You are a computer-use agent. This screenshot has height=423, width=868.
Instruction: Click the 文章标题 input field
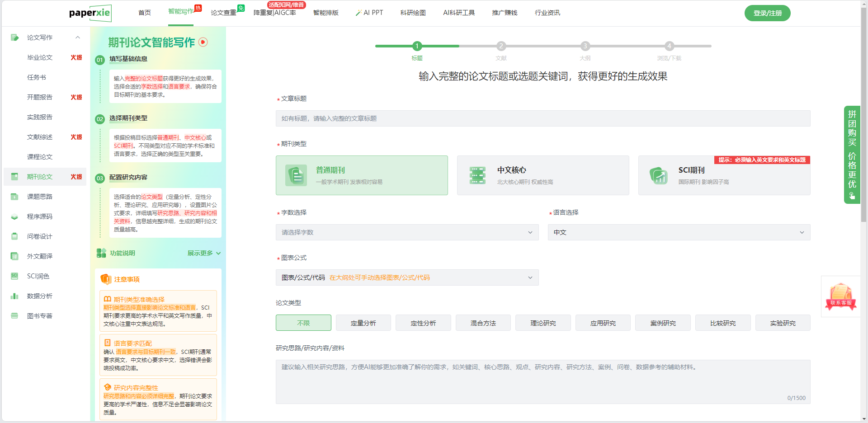coord(542,118)
